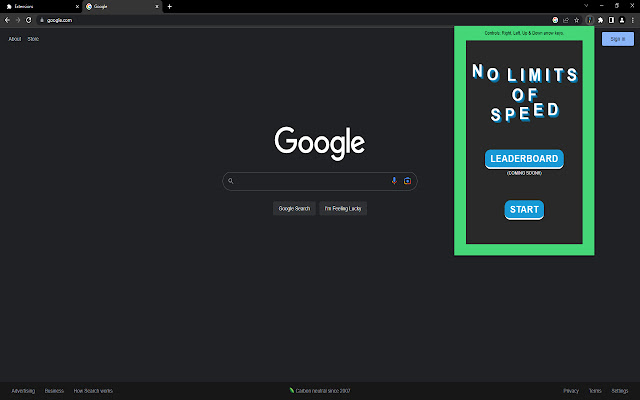Click Carbon neutral since 2007 link
The height and width of the screenshot is (400, 640).
click(320, 391)
